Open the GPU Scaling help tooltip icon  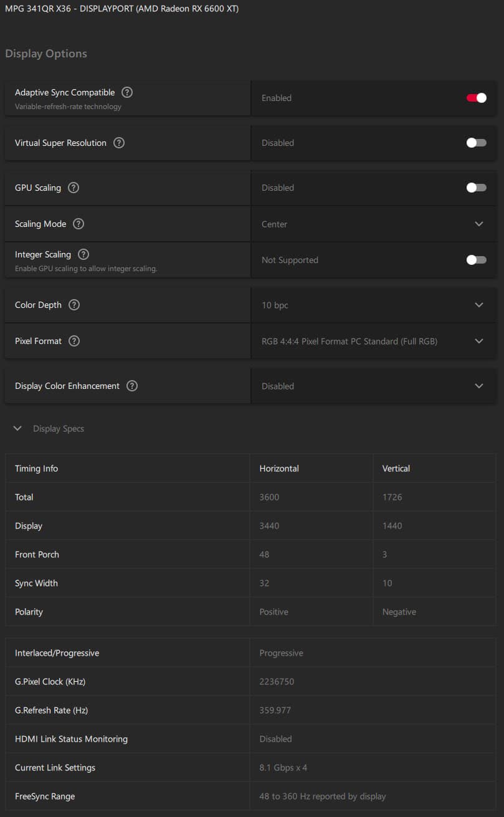point(74,188)
